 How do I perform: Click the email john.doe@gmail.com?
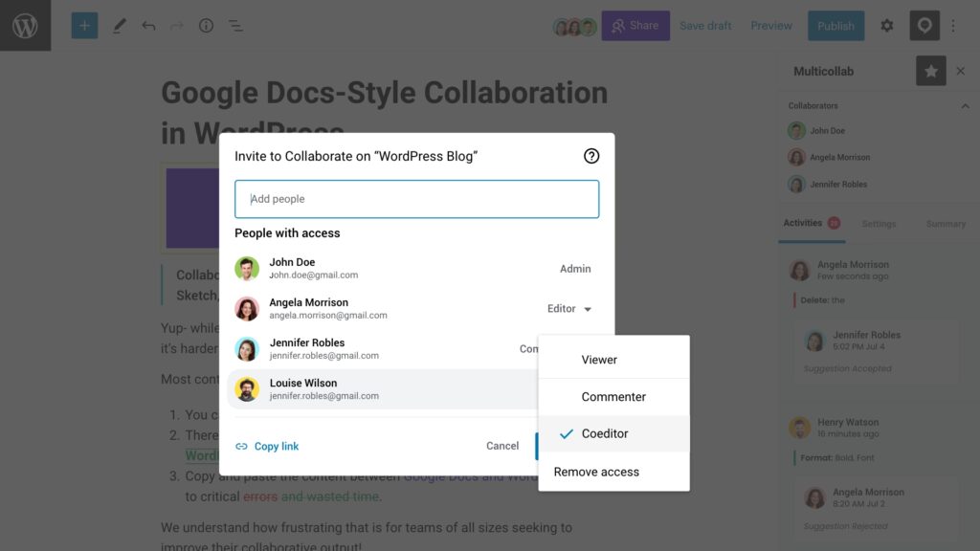coord(314,275)
